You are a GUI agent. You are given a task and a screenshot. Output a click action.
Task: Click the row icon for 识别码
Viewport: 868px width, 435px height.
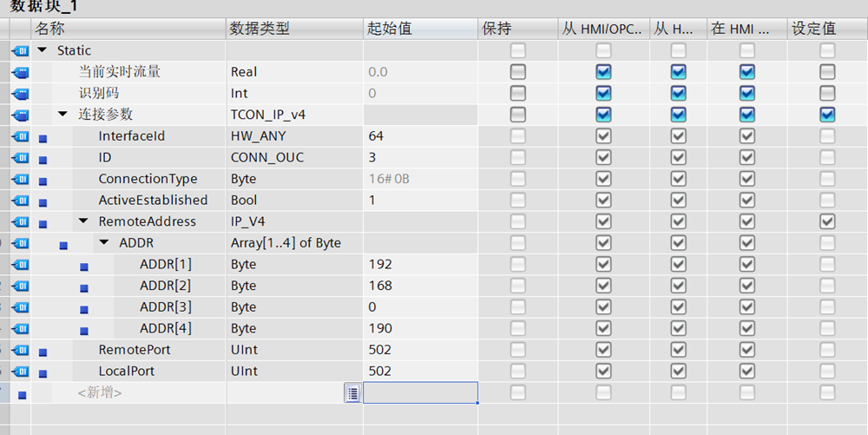click(19, 94)
